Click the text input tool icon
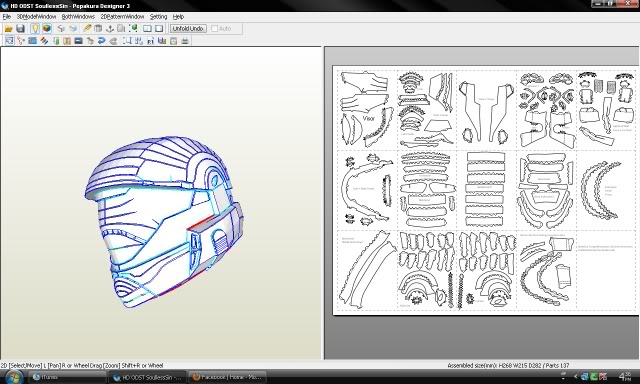 150,40
